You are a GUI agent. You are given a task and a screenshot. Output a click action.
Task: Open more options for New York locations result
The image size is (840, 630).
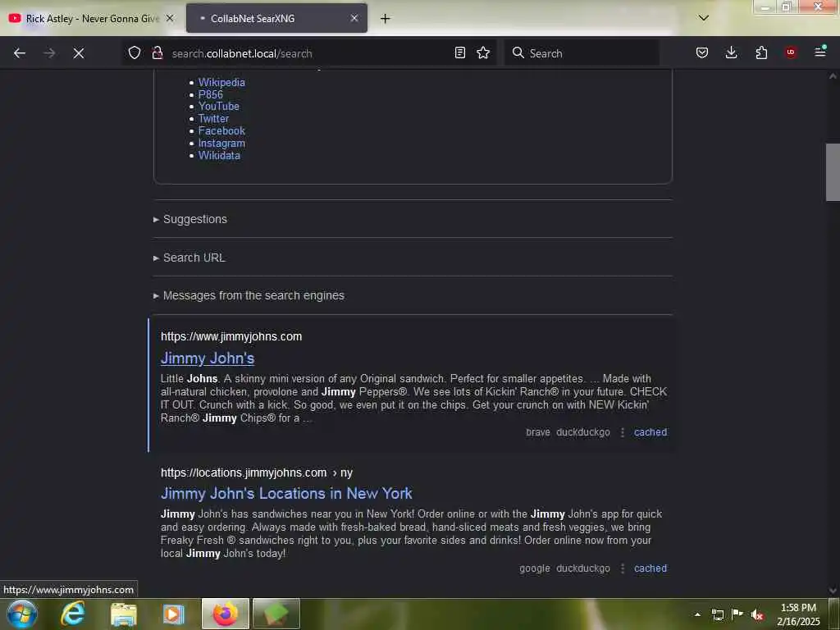(x=622, y=568)
